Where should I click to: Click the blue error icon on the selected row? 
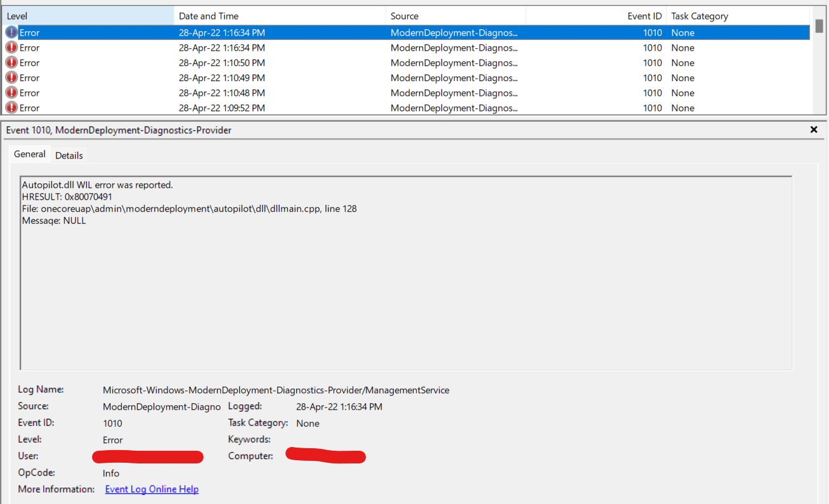11,32
